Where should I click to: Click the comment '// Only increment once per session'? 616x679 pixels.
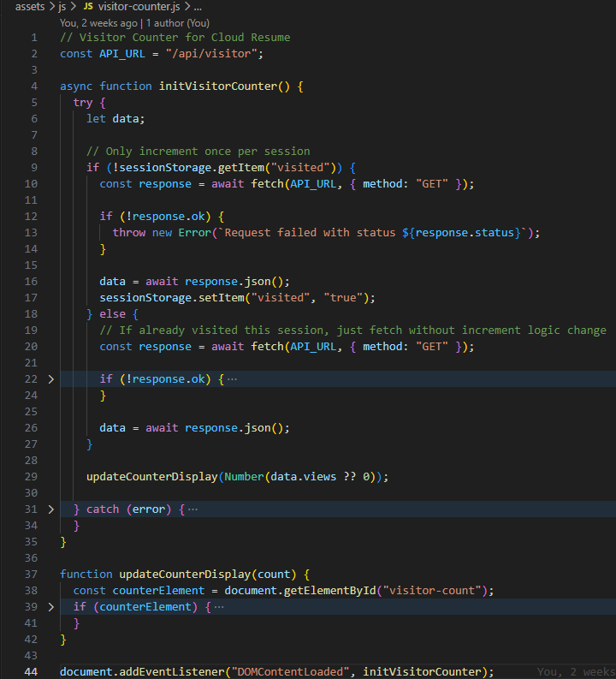tap(198, 152)
